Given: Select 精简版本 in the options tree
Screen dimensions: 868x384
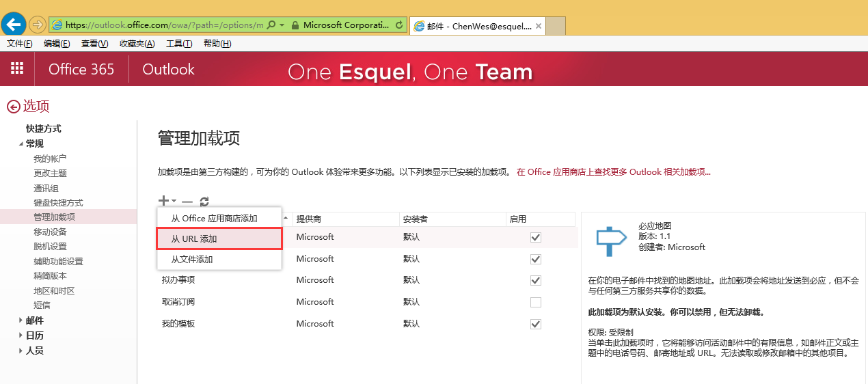Looking at the screenshot, I should click(50, 276).
